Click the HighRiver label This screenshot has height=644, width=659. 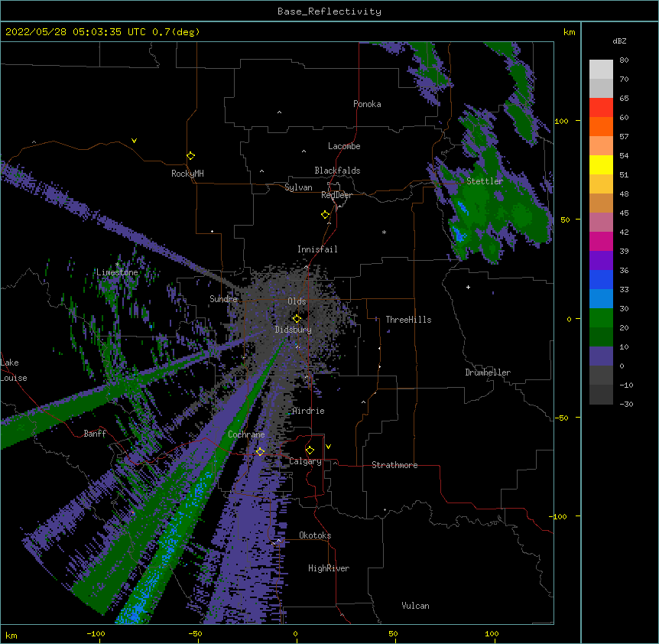[329, 568]
